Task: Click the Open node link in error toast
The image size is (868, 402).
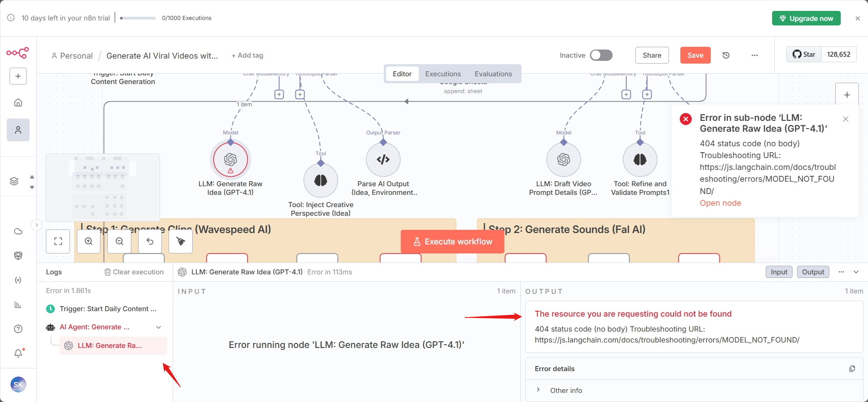Action: 720,203
